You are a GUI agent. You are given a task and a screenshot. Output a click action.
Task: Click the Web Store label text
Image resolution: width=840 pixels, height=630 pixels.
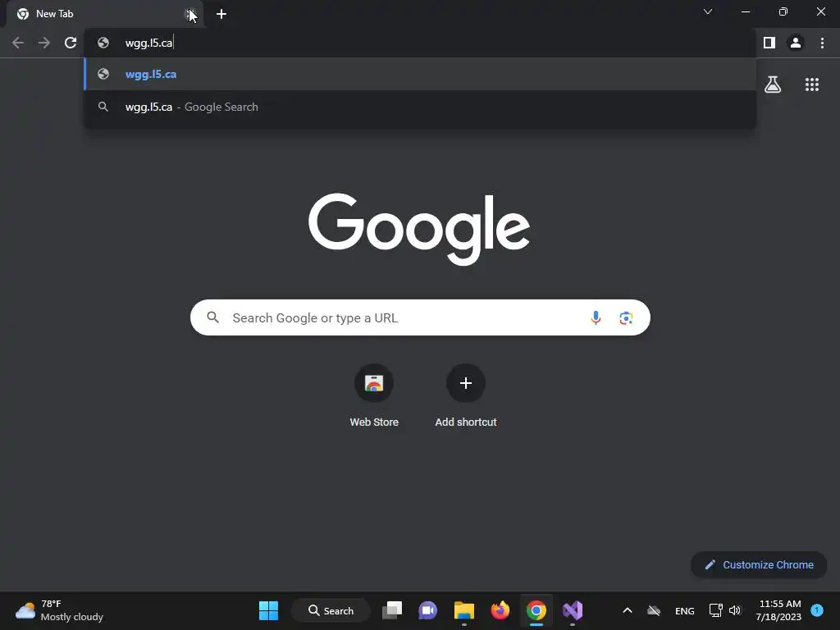(x=374, y=422)
